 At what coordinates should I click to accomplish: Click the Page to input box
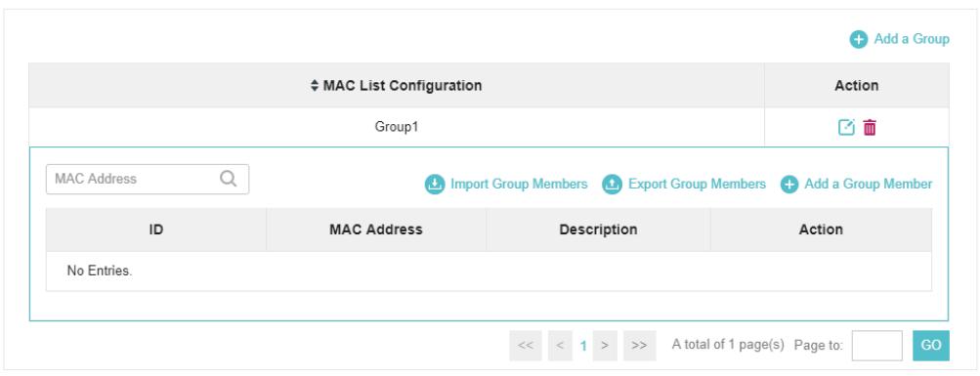point(876,346)
